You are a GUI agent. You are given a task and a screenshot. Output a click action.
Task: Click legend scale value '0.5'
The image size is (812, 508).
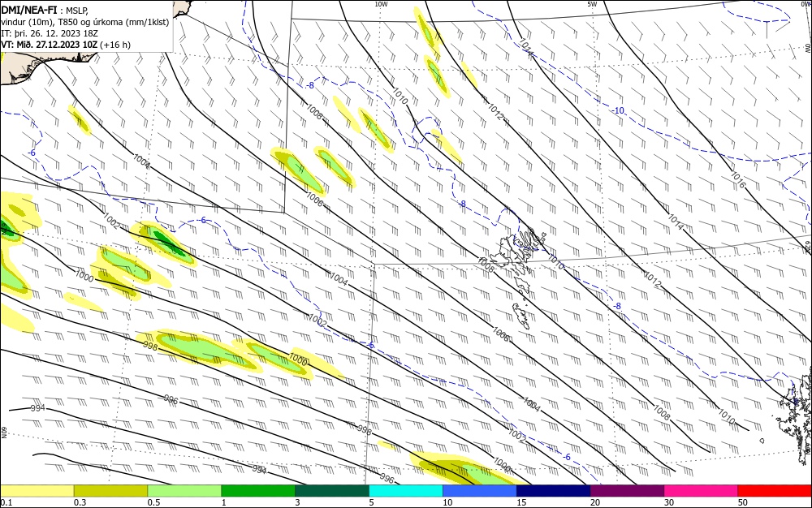tap(153, 502)
